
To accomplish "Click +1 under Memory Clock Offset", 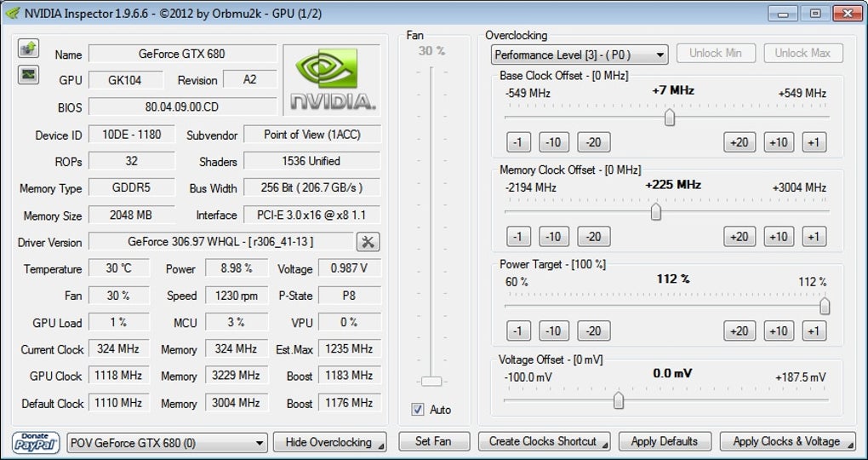I will (814, 237).
